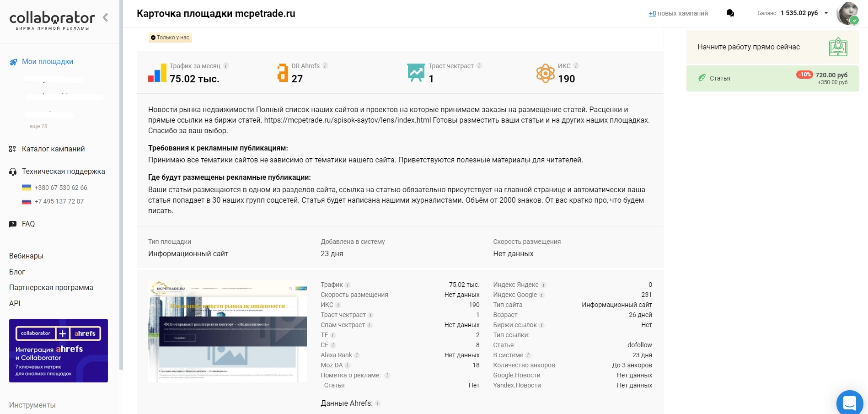Click the info icon next to Moz DA
This screenshot has height=414, width=868.
[348, 366]
